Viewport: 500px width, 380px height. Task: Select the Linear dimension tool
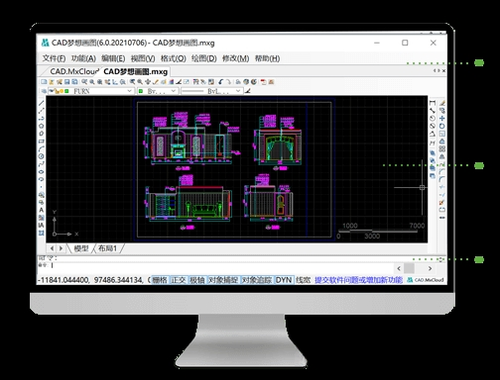(x=432, y=103)
